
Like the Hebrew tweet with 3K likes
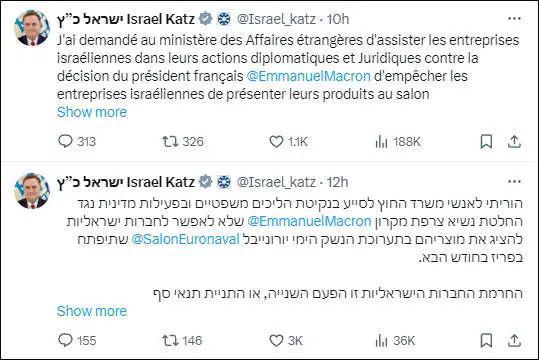click(x=286, y=340)
